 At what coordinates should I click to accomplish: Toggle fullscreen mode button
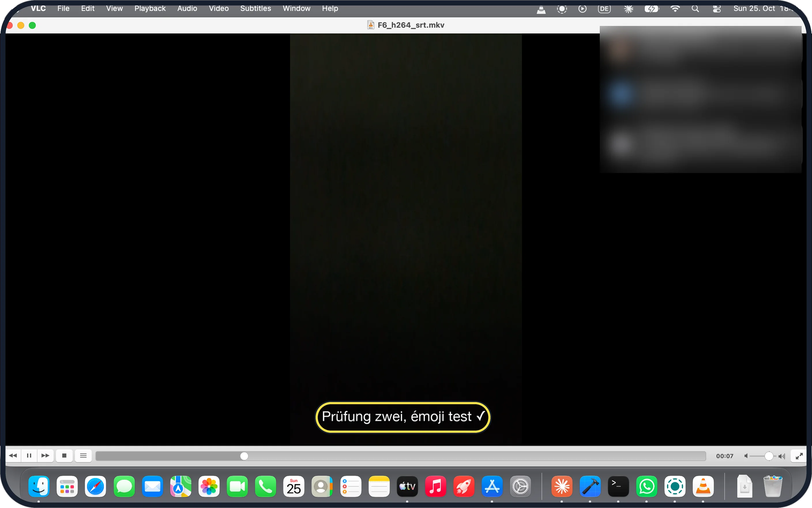799,456
